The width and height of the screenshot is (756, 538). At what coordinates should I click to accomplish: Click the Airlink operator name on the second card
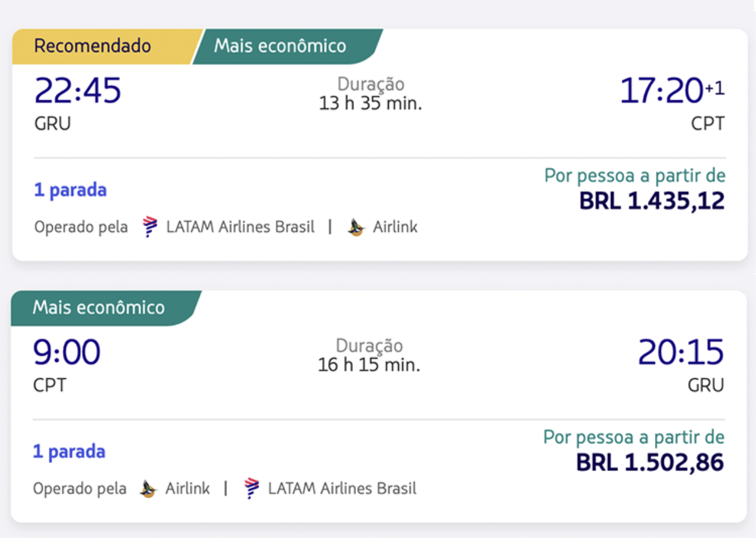[187, 489]
